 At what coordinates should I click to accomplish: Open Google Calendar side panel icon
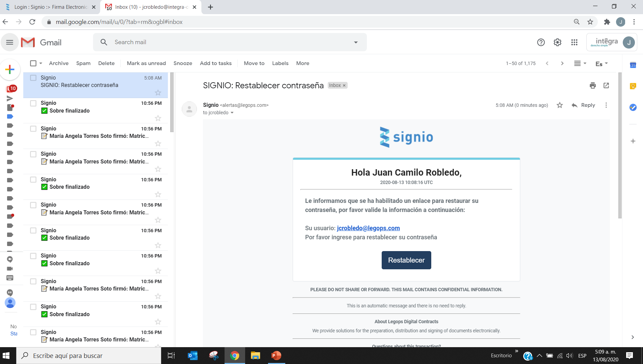click(633, 65)
